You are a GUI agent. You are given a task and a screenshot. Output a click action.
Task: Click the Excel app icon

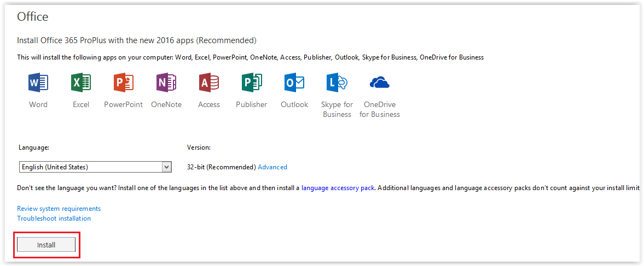click(x=81, y=84)
